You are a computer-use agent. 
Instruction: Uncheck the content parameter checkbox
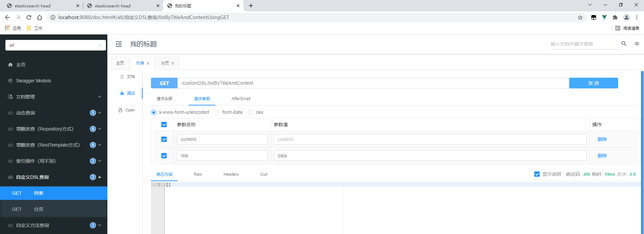(164, 139)
